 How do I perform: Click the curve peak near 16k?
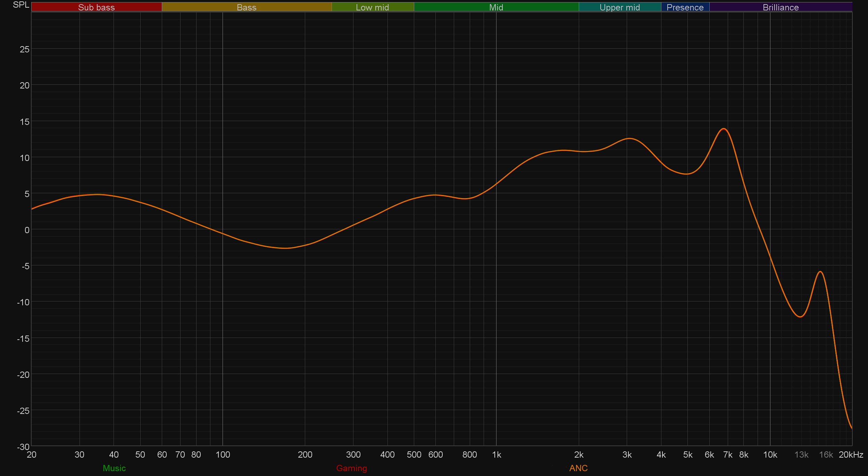(820, 272)
